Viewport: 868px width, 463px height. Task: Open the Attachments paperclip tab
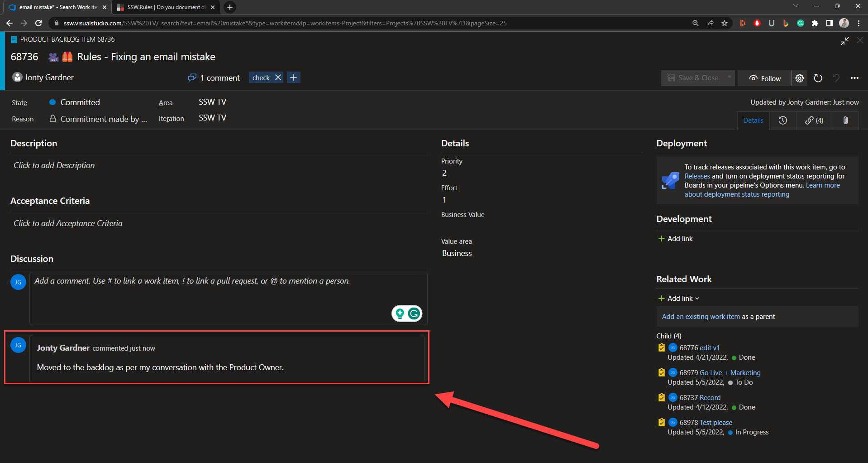845,121
